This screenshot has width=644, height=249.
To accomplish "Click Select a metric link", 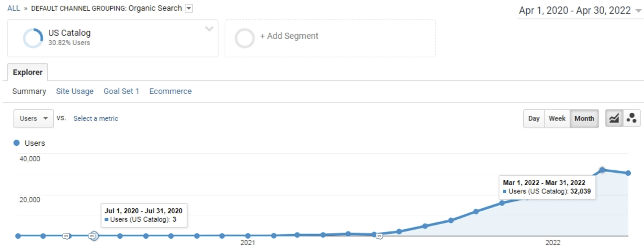I will (x=96, y=118).
